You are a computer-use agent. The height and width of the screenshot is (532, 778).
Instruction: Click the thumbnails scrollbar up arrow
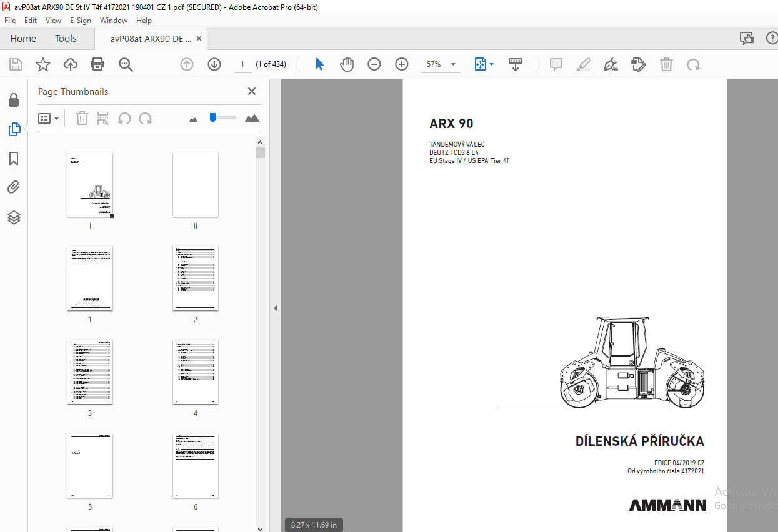[x=260, y=142]
